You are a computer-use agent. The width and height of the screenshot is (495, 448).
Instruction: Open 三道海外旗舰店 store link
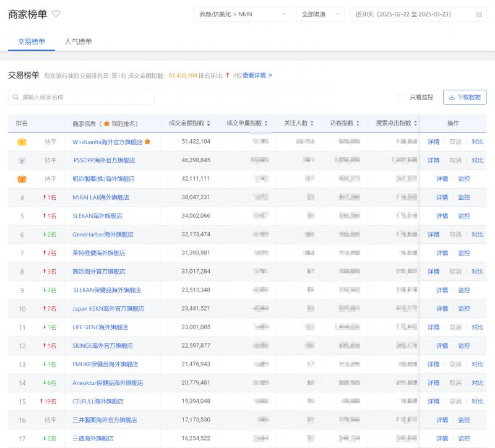point(93,439)
